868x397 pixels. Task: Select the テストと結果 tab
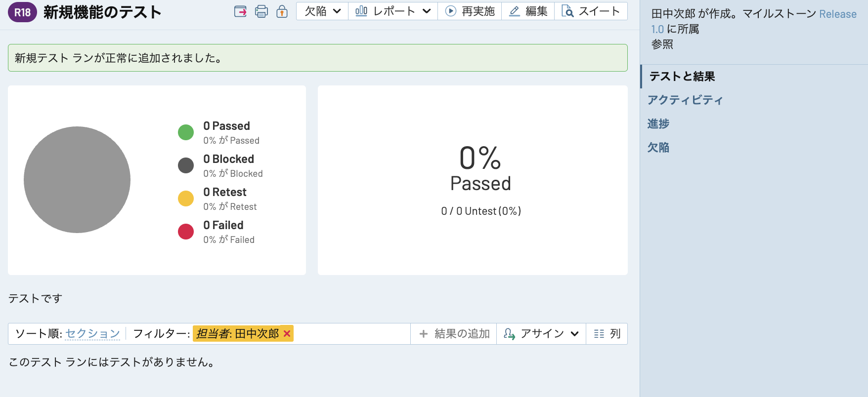point(682,76)
